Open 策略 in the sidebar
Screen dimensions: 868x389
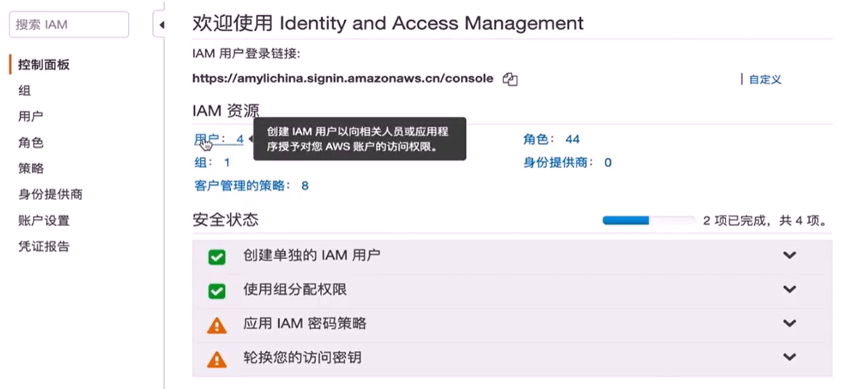coord(31,169)
